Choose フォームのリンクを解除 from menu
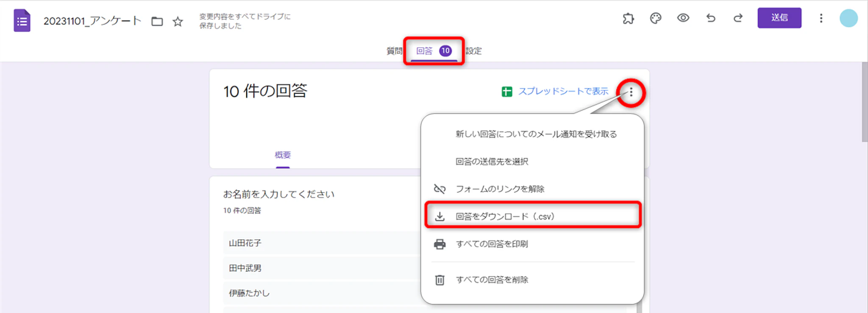 click(500, 189)
